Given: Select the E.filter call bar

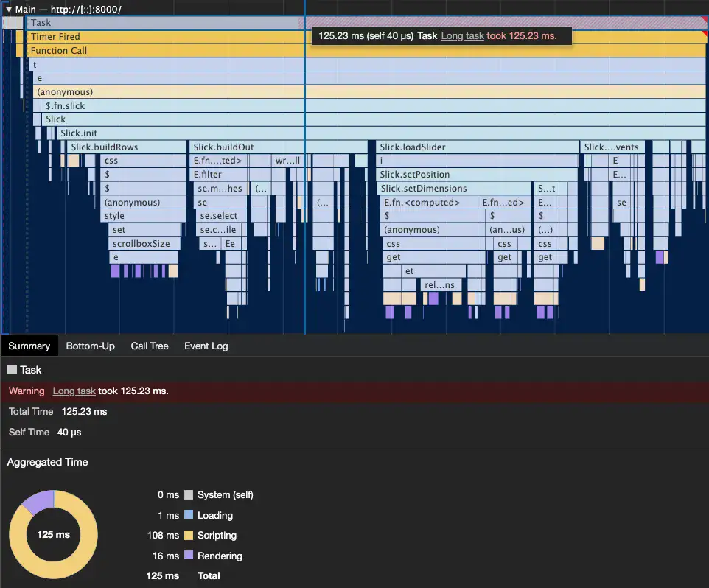Looking at the screenshot, I should click(218, 175).
